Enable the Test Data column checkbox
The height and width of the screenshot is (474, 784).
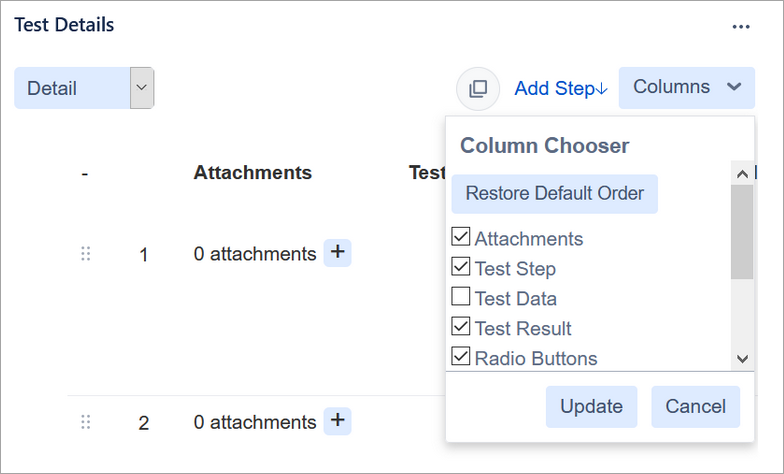point(461,297)
